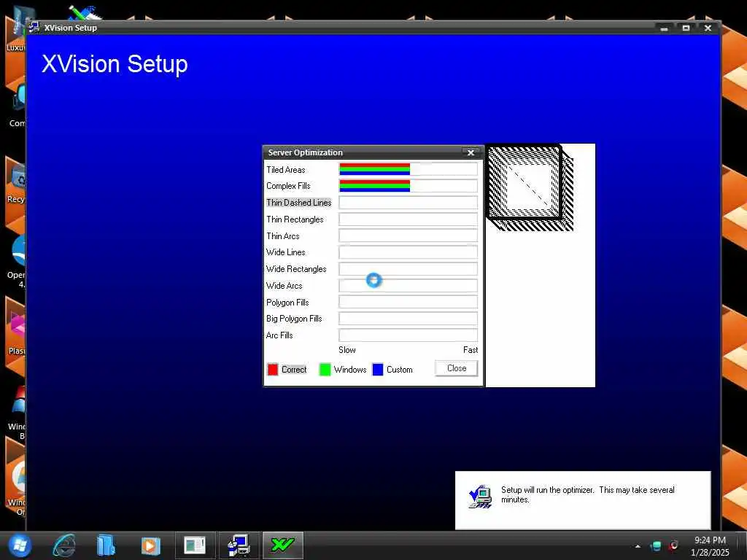This screenshot has height=560, width=747.
Task: Click the Wide Lines label
Action: click(x=286, y=252)
